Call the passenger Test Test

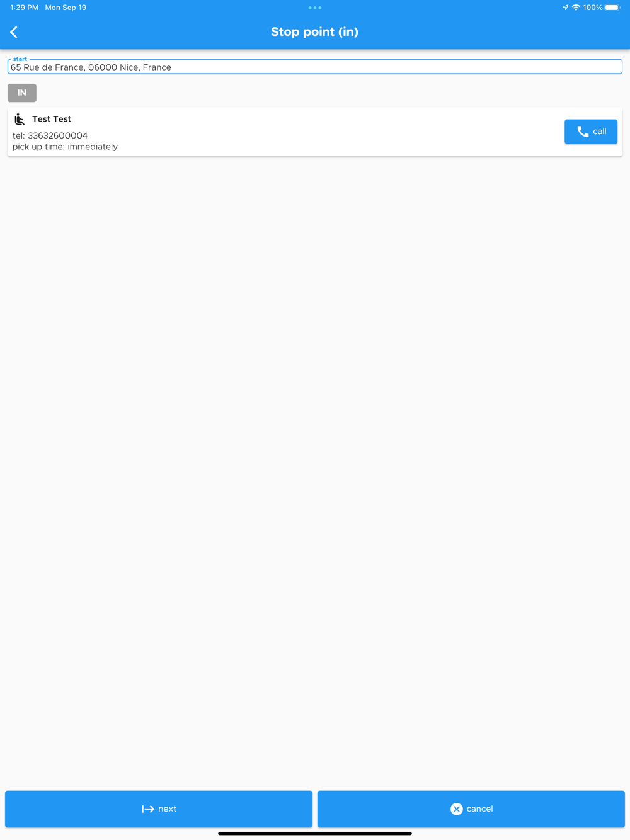click(x=591, y=132)
